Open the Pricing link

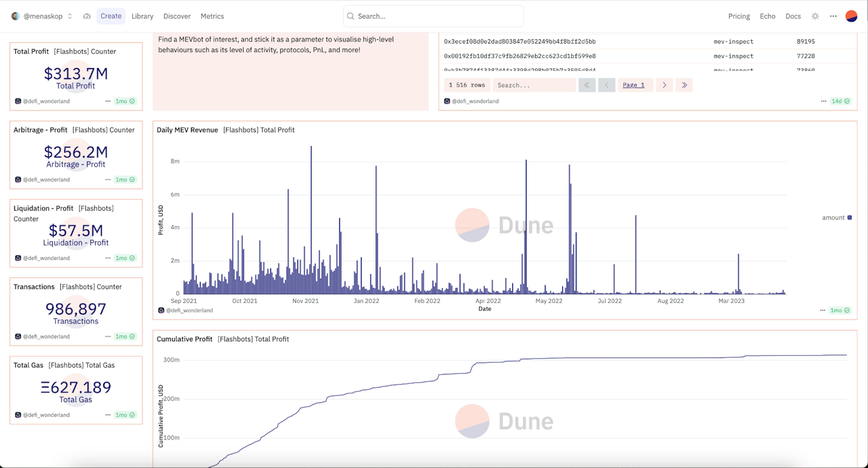739,16
